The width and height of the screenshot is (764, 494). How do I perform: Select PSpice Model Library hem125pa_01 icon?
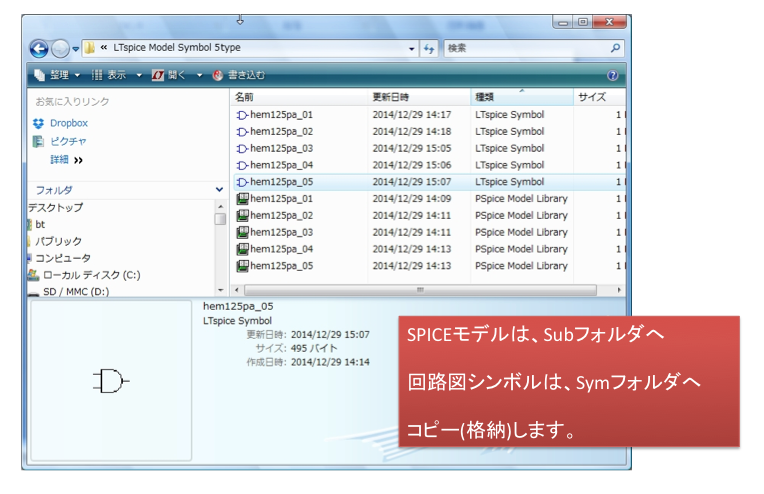point(243,199)
